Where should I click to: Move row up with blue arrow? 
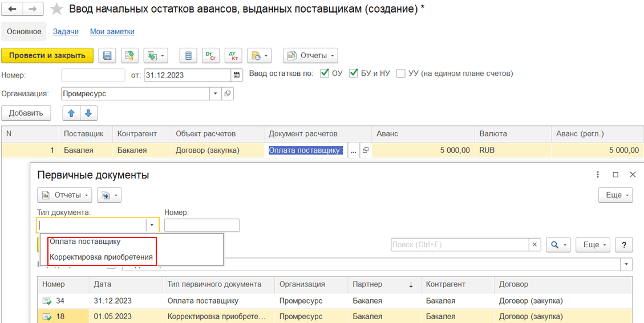71,113
